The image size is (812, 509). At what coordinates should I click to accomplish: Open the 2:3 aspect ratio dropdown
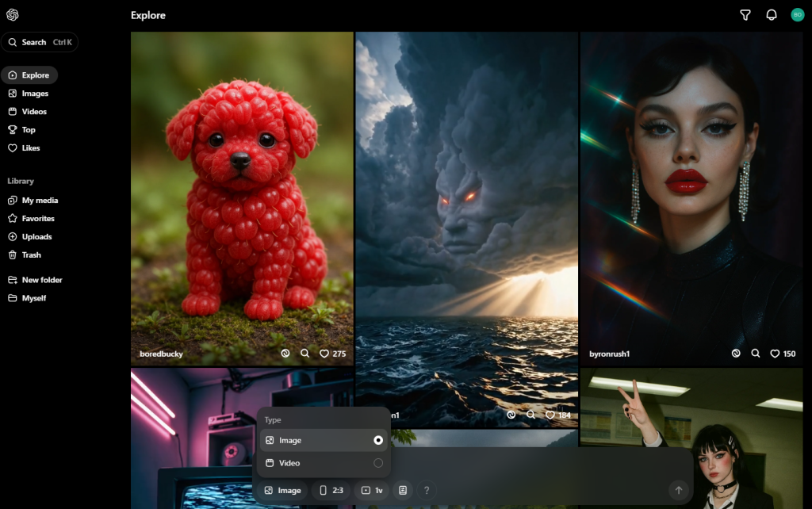(x=331, y=491)
